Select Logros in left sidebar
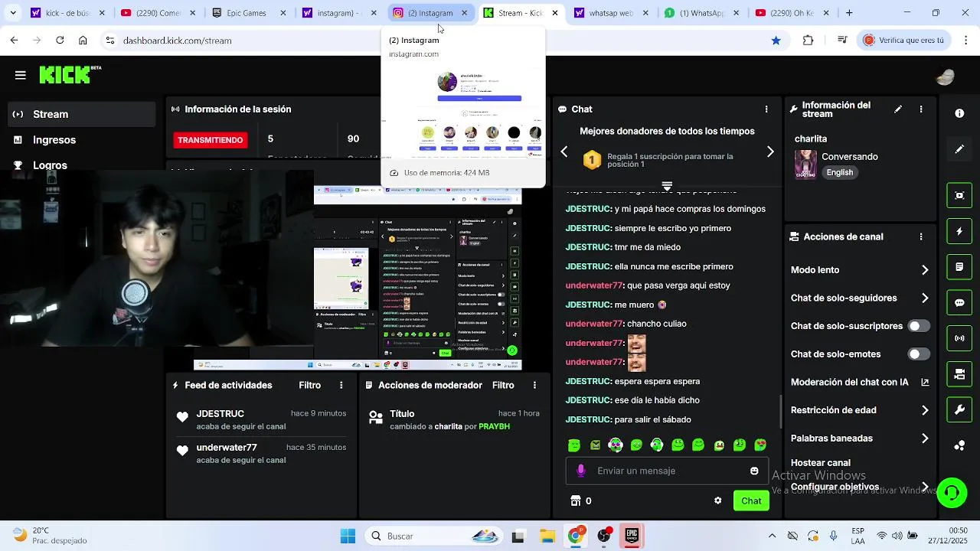The image size is (980, 551). coord(50,165)
